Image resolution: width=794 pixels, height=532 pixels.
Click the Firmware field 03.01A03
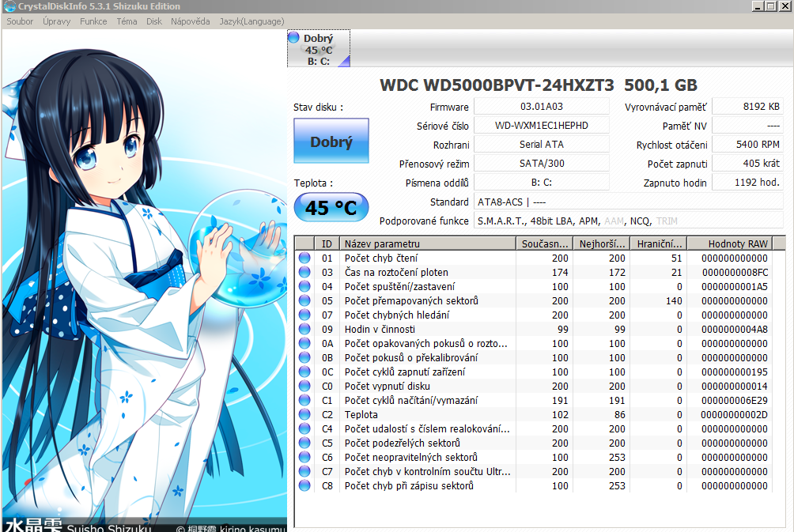[541, 107]
